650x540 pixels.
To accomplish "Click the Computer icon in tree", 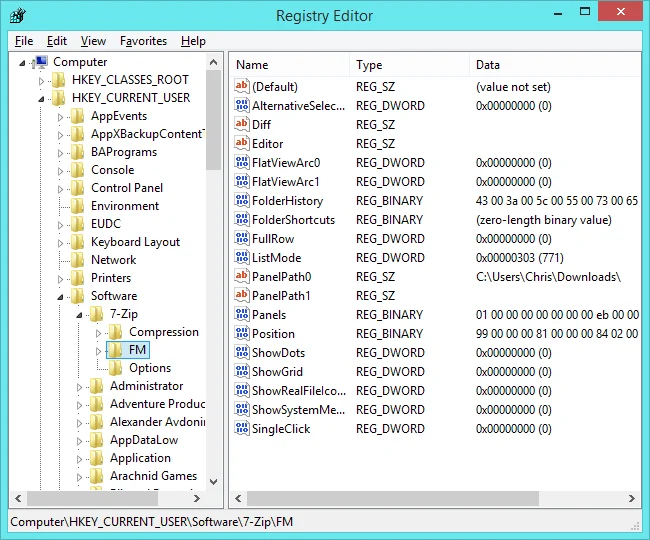I will click(x=41, y=62).
